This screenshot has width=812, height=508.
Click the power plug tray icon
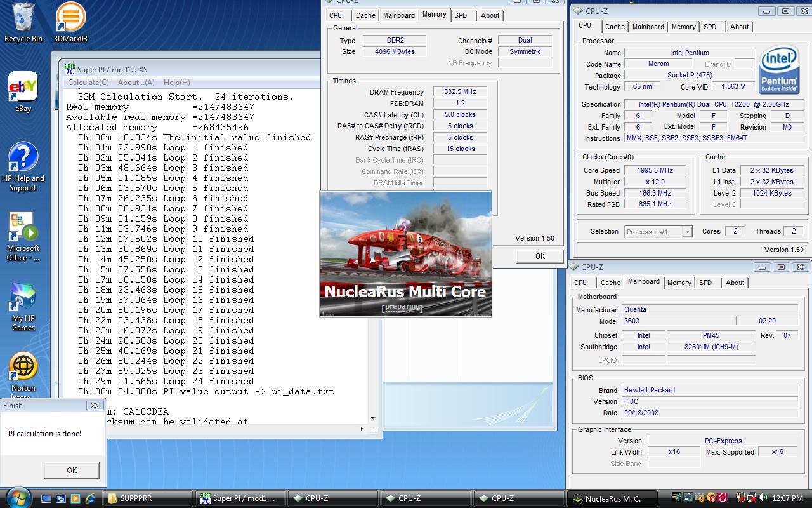(x=740, y=497)
